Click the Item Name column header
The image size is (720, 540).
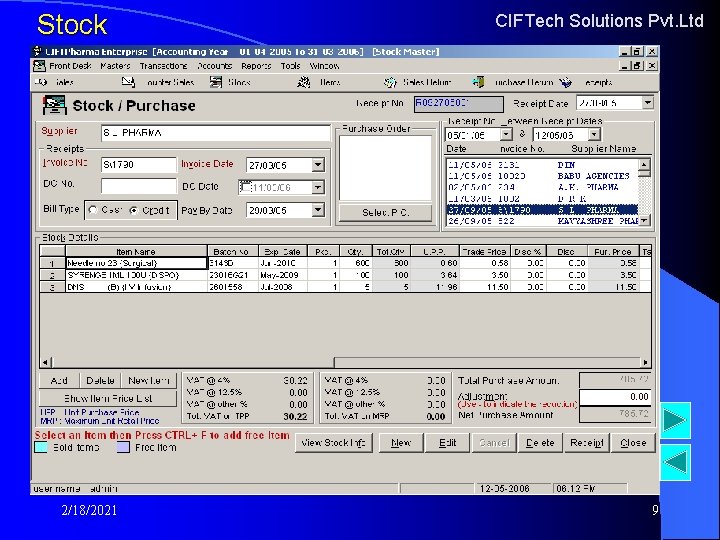(136, 252)
